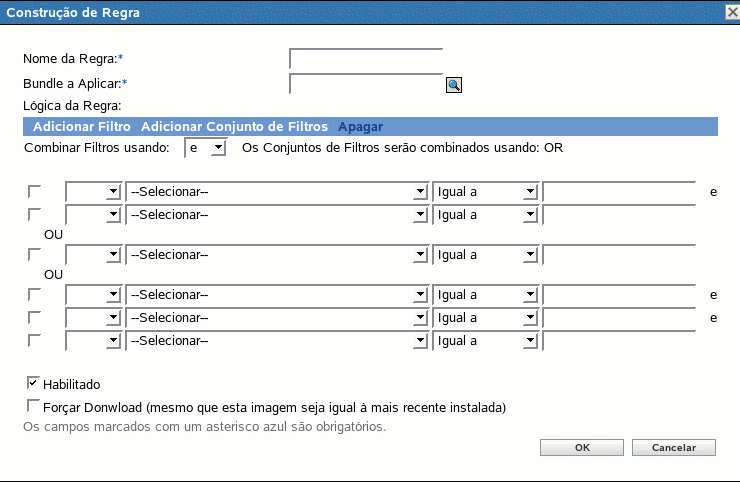Click the bundle search magnifier icon
The width and height of the screenshot is (740, 482).
[x=453, y=85]
